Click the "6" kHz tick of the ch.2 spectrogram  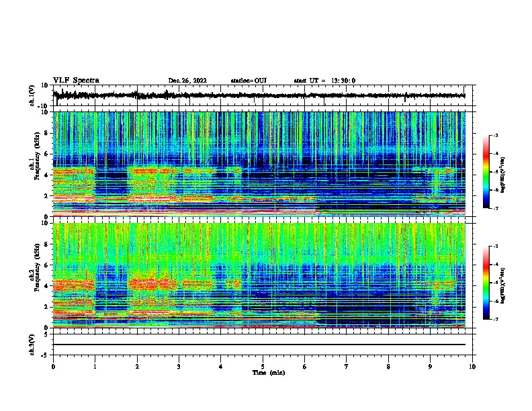tap(47, 265)
